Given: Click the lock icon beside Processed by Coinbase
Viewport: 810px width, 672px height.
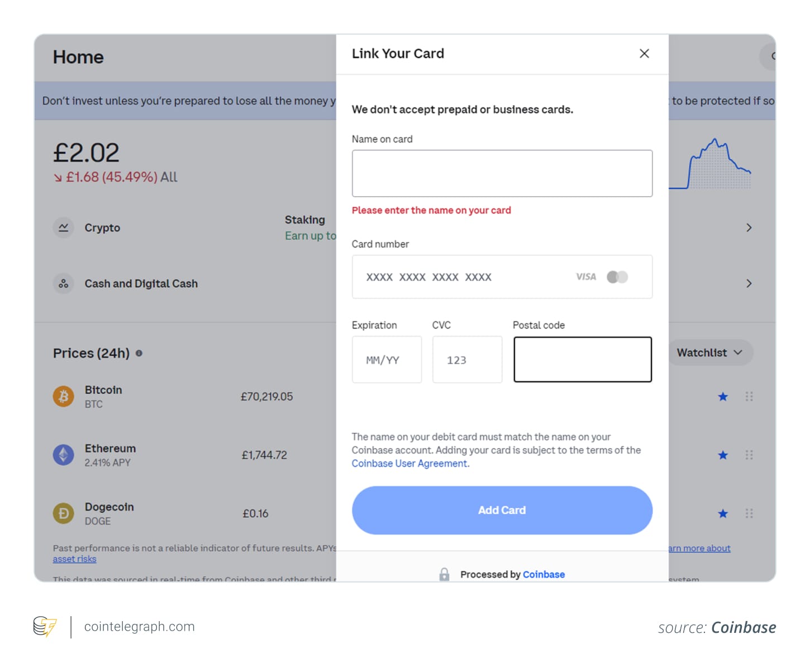Looking at the screenshot, I should [x=445, y=574].
